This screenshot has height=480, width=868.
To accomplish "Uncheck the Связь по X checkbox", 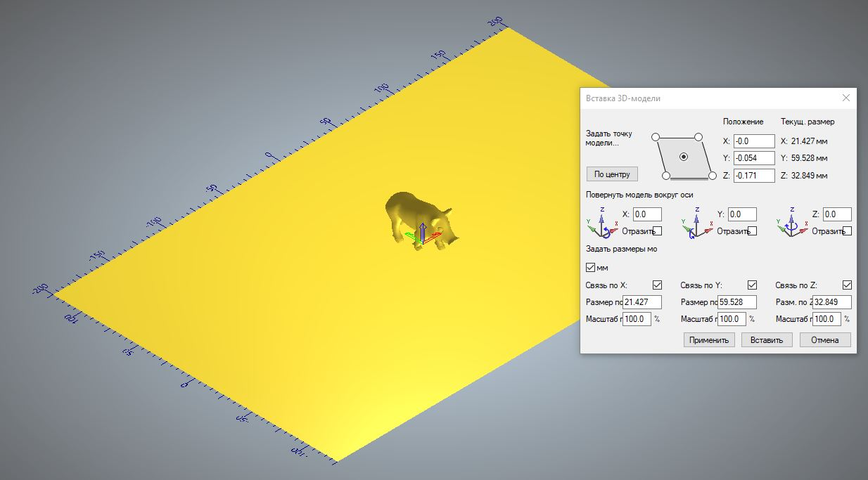I will point(657,285).
